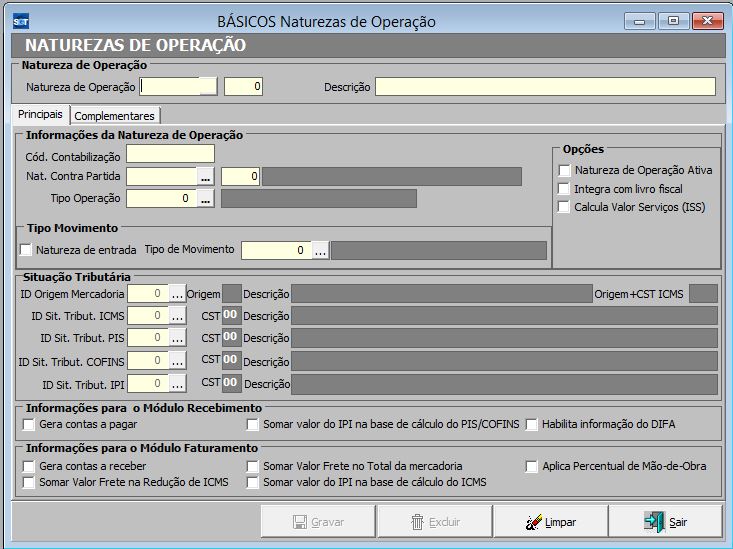733x549 pixels.
Task: Focus the Cód. Contabilização input field
Action: pyautogui.click(x=170, y=154)
